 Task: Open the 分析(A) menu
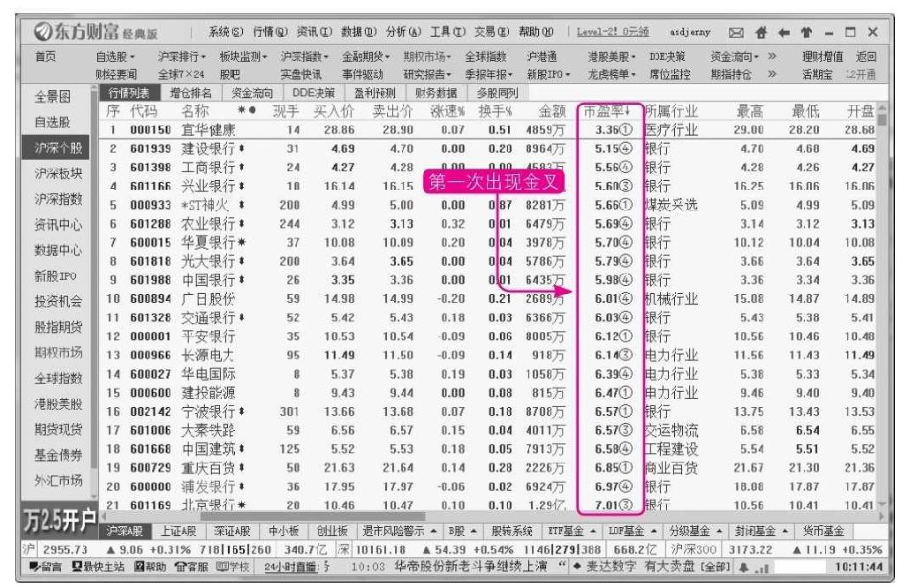[x=403, y=32]
